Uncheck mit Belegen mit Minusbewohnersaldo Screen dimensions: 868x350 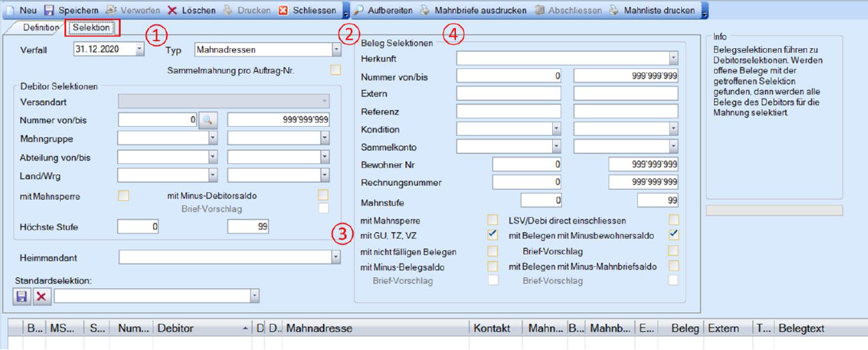point(673,235)
